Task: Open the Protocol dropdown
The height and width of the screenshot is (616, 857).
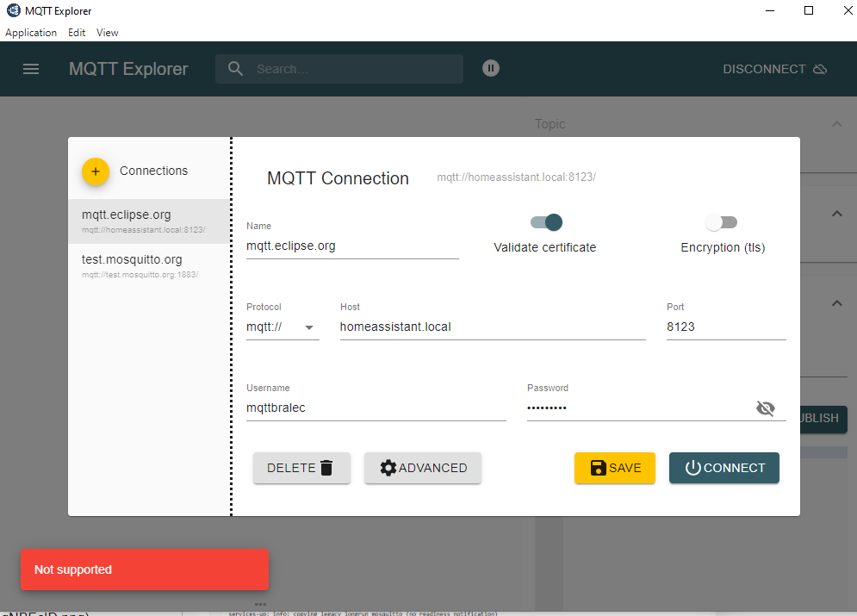Action: (x=309, y=327)
